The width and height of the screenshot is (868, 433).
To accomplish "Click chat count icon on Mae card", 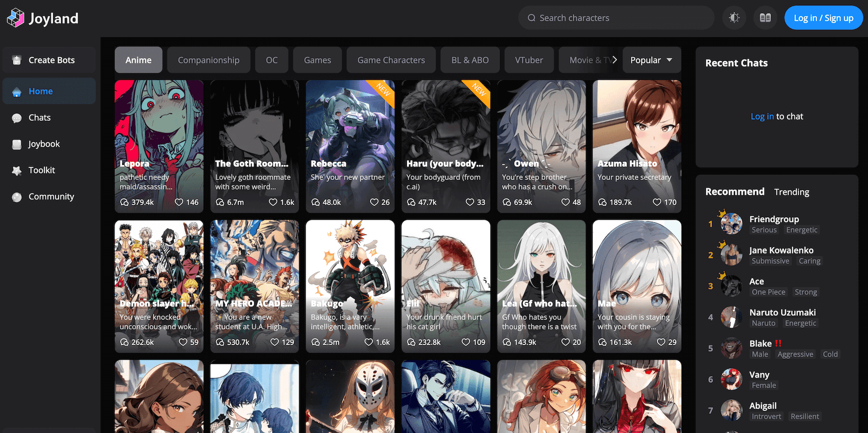I will click(603, 342).
